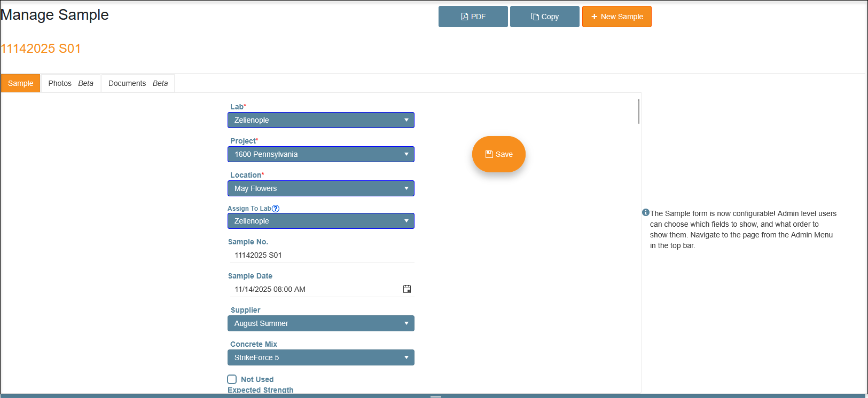This screenshot has width=868, height=398.
Task: Duplicate the sample with the Copy button
Action: pos(544,17)
